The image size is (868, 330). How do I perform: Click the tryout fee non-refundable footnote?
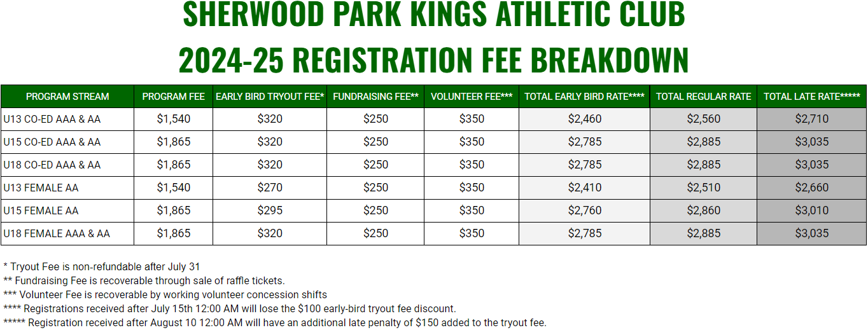click(x=102, y=266)
